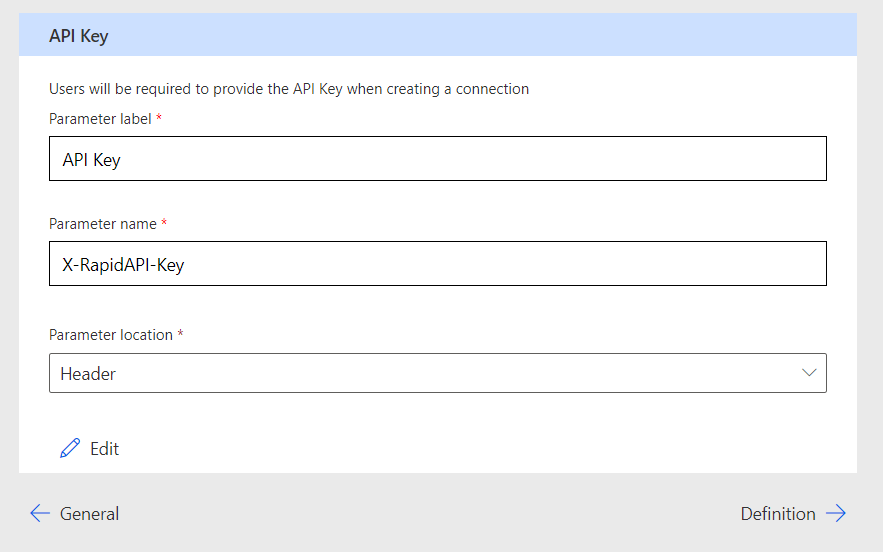Click the pencil Edit icon
The height and width of the screenshot is (552, 883).
coord(70,449)
